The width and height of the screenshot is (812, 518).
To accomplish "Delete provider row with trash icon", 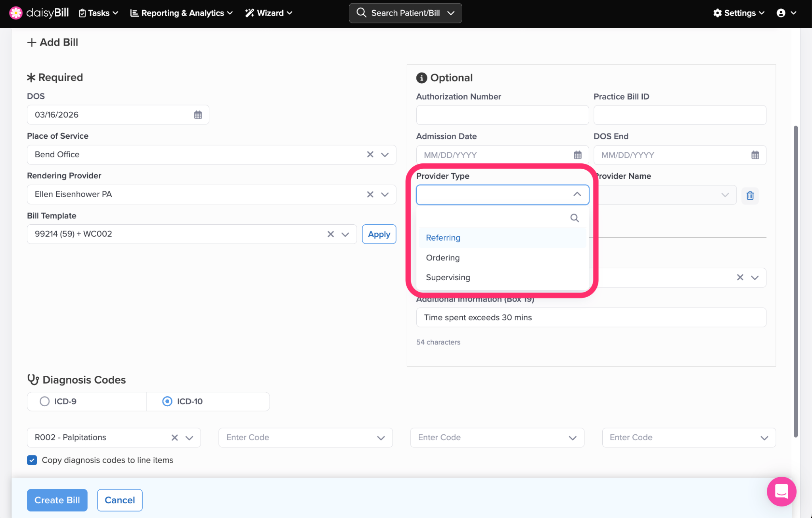I will coord(750,195).
